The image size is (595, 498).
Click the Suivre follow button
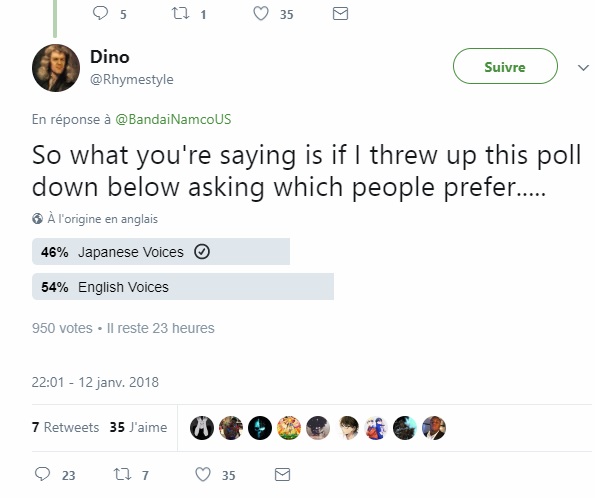[x=505, y=66]
